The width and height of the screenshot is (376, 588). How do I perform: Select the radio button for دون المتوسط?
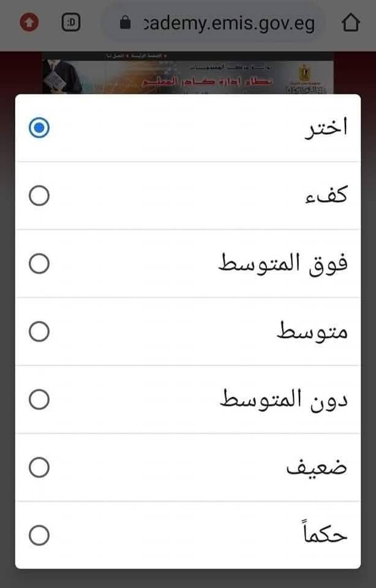(x=39, y=400)
